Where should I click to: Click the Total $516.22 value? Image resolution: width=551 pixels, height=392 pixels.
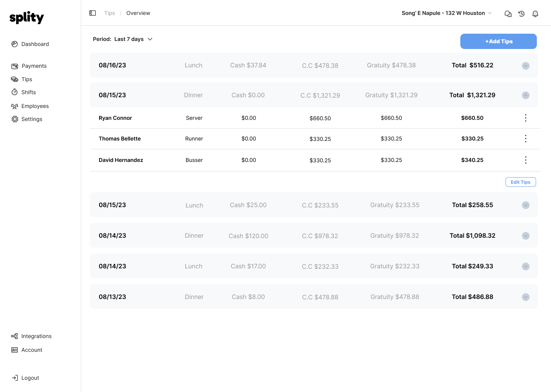473,65
